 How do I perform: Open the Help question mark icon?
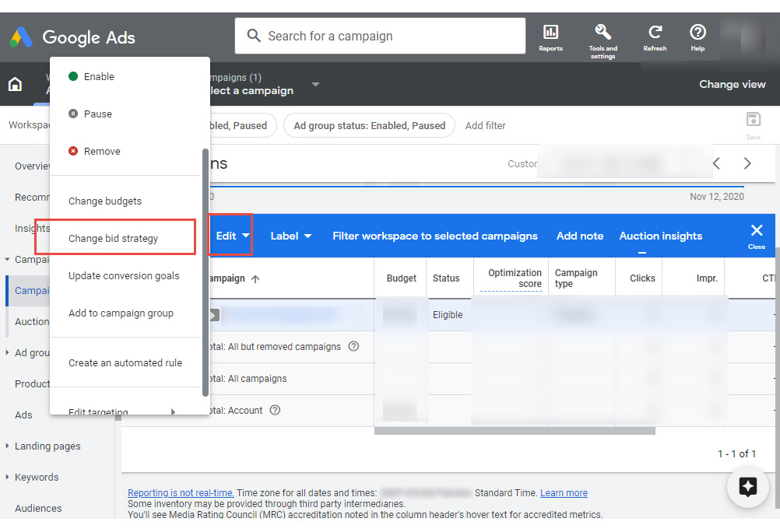point(697,37)
